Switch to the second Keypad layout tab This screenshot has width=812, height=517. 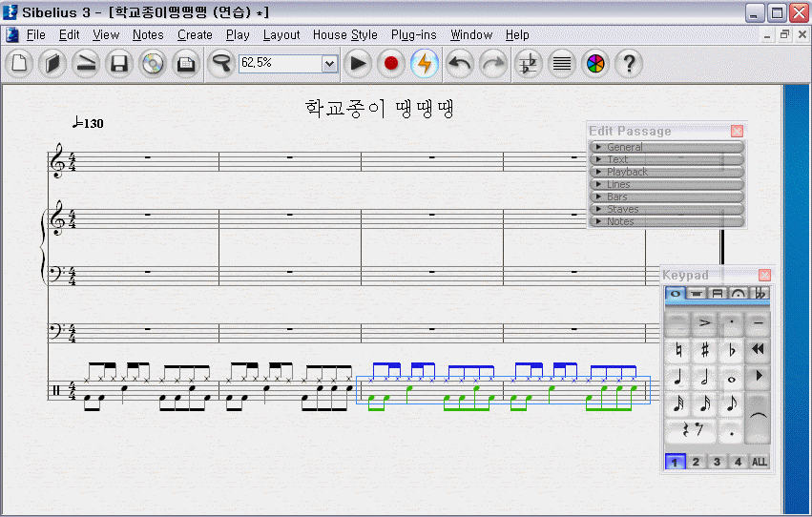click(x=697, y=294)
